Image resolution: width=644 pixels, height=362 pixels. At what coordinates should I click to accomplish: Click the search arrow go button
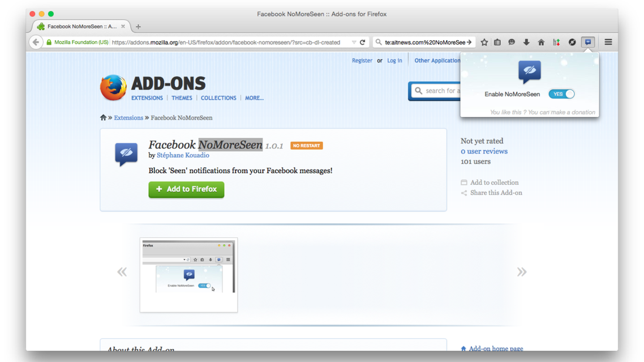click(469, 42)
